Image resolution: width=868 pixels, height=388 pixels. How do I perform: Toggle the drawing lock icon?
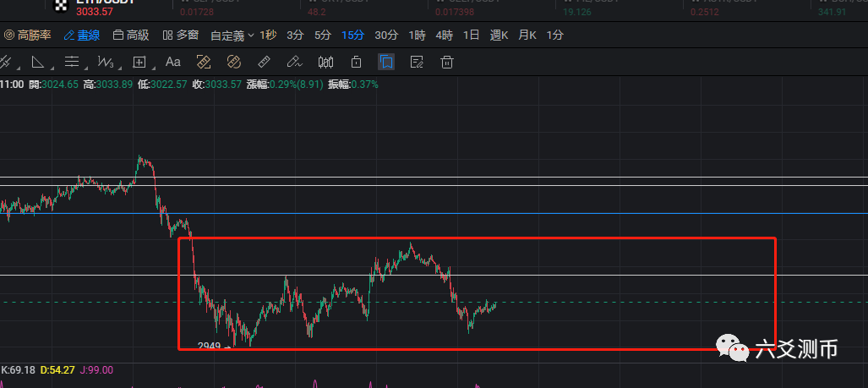356,62
